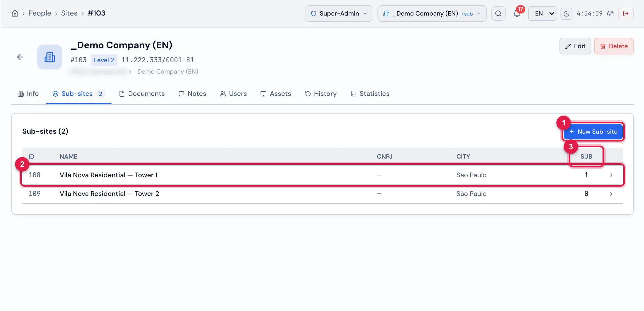Open Vila Nova Residential — Tower 1
This screenshot has width=644, height=311.
109,175
